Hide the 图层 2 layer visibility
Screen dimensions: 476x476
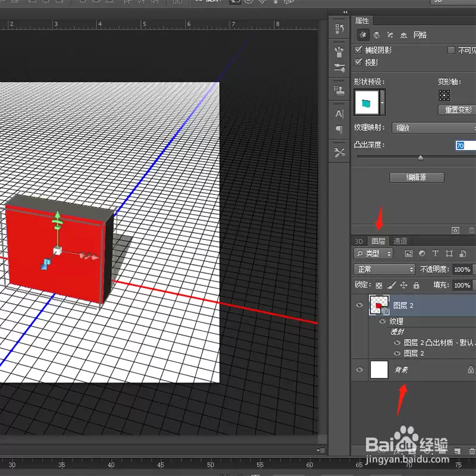(x=359, y=305)
